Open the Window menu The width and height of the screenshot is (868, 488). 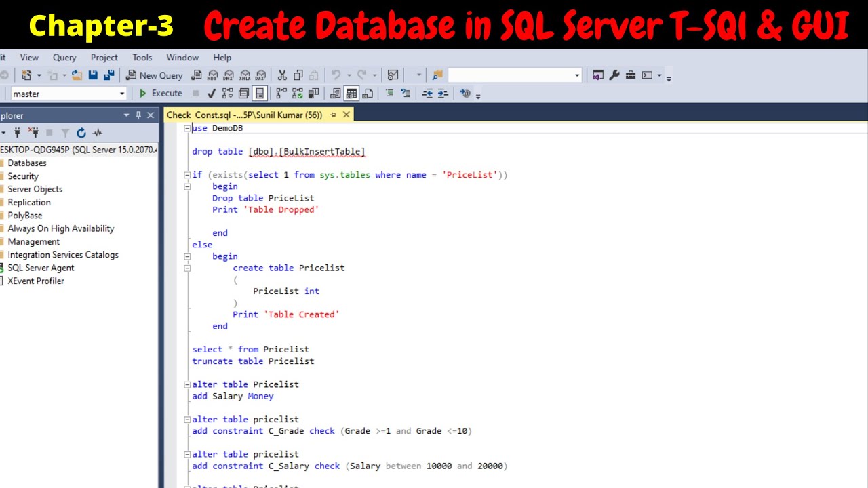pos(182,58)
